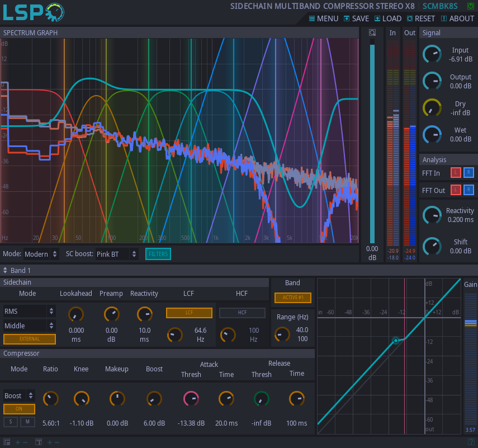The image size is (478, 448).
Task: Toggle the FILTERS button under the spectrum graph
Action: point(158,254)
